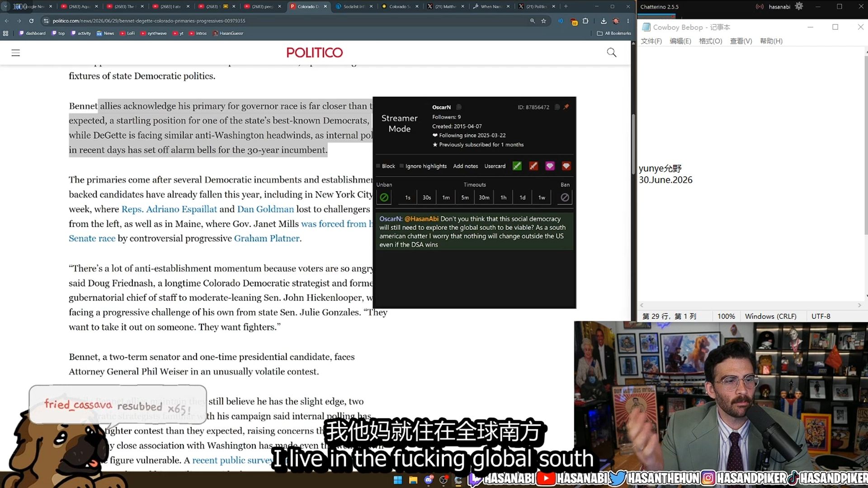
Task: Open the Usercard button
Action: click(x=495, y=166)
